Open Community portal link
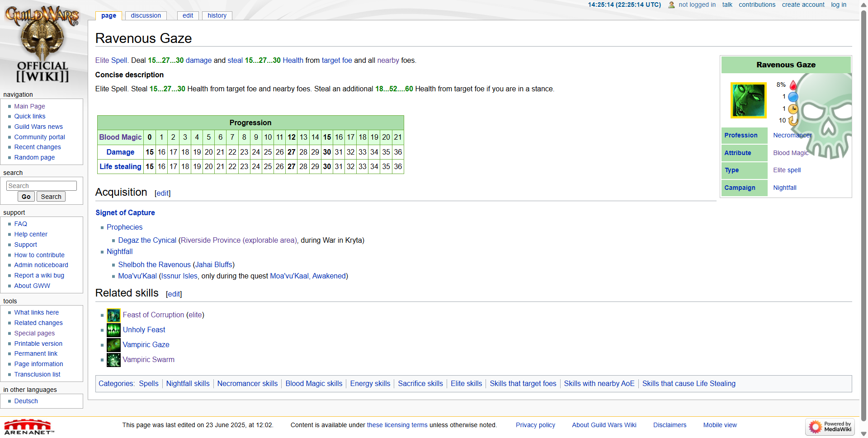 click(39, 137)
